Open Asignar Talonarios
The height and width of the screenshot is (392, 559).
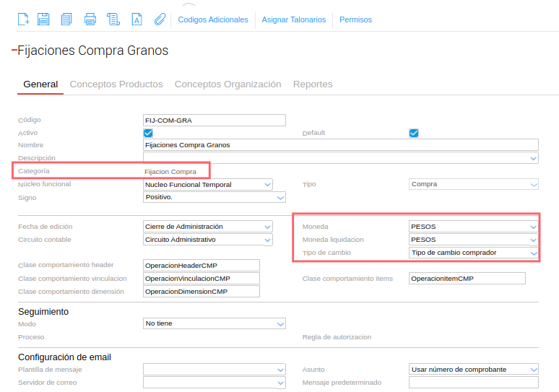pyautogui.click(x=293, y=19)
